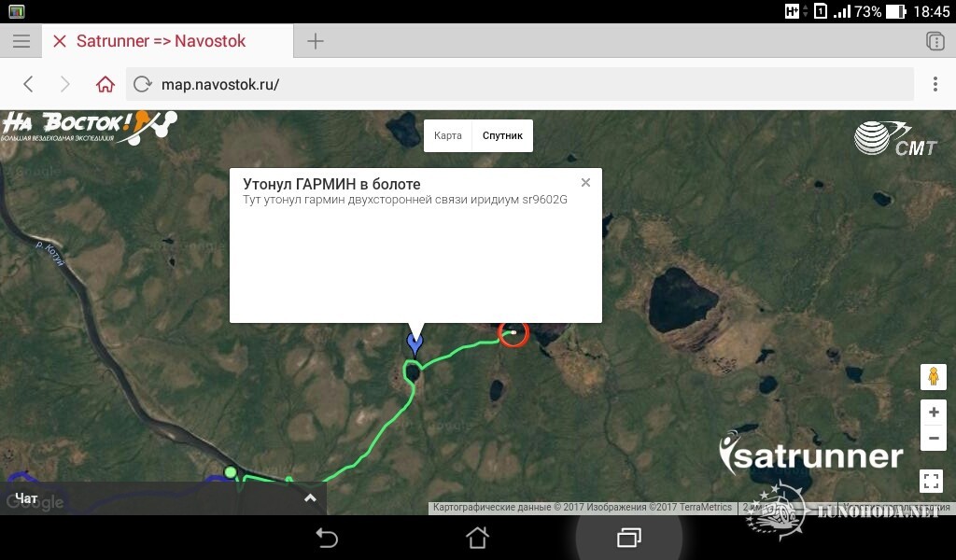Switch map to Спутник view
The image size is (956, 560).
(x=502, y=135)
